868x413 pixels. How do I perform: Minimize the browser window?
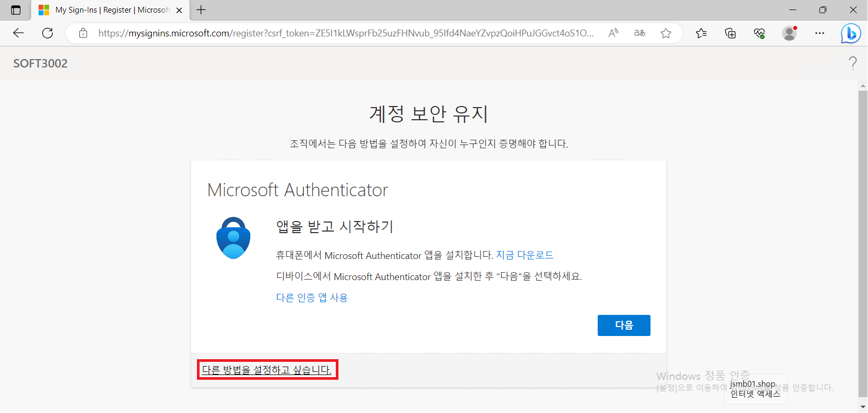coord(792,10)
